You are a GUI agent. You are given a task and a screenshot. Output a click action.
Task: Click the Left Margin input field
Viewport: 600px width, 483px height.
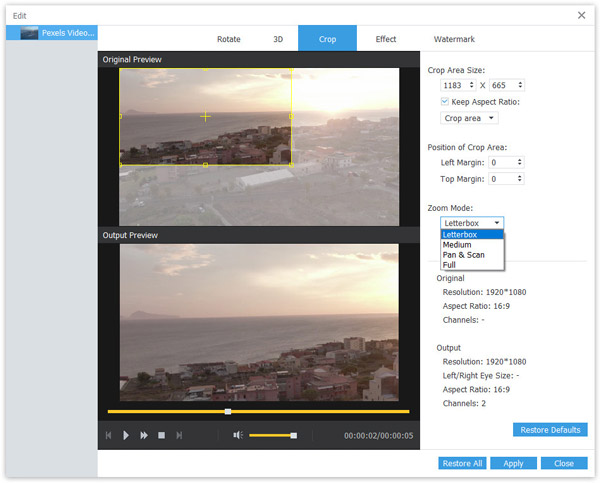[x=501, y=162]
